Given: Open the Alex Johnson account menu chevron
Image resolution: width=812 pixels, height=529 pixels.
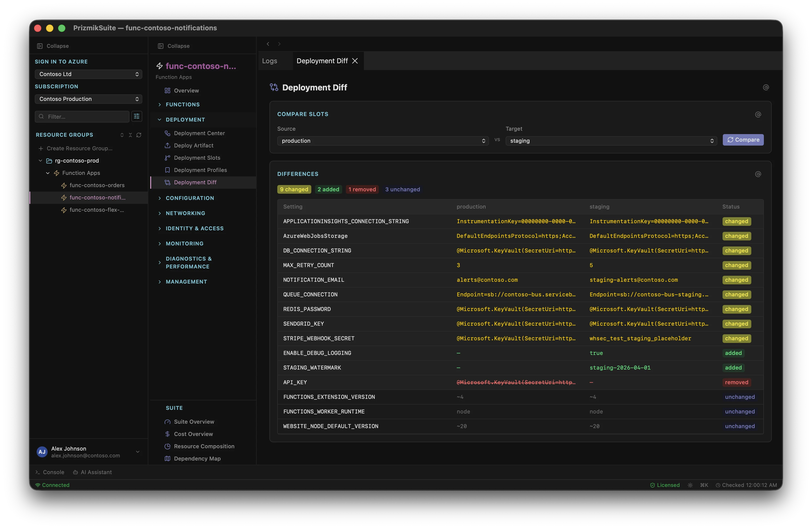Looking at the screenshot, I should click(x=138, y=452).
